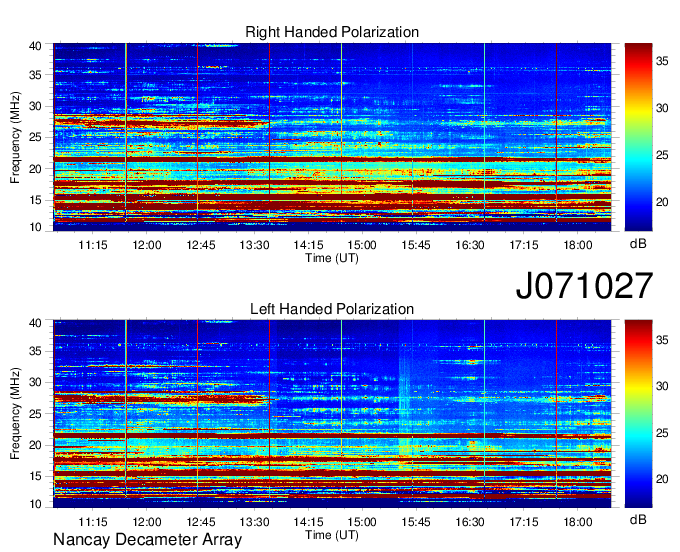Click the 12:45 tick on the bottom plot
The width and height of the screenshot is (680, 552).
point(201,522)
